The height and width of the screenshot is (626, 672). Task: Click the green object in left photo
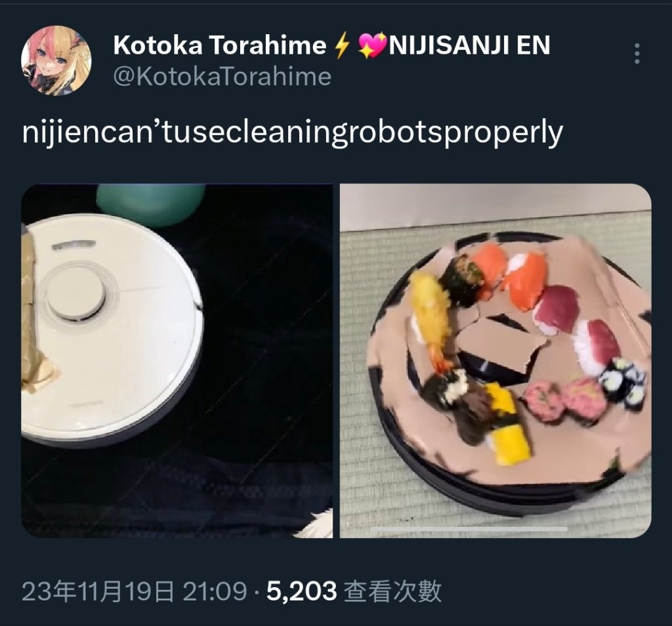pos(151,204)
